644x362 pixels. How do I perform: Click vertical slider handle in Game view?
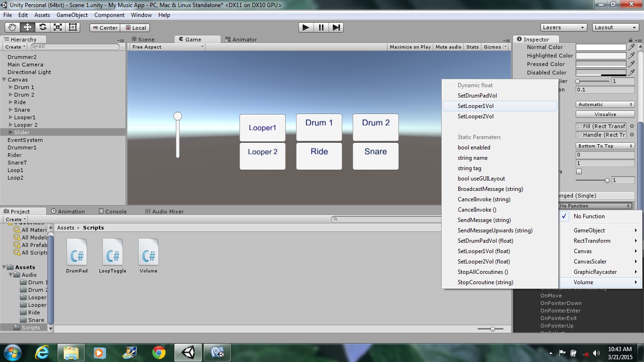pos(178,116)
